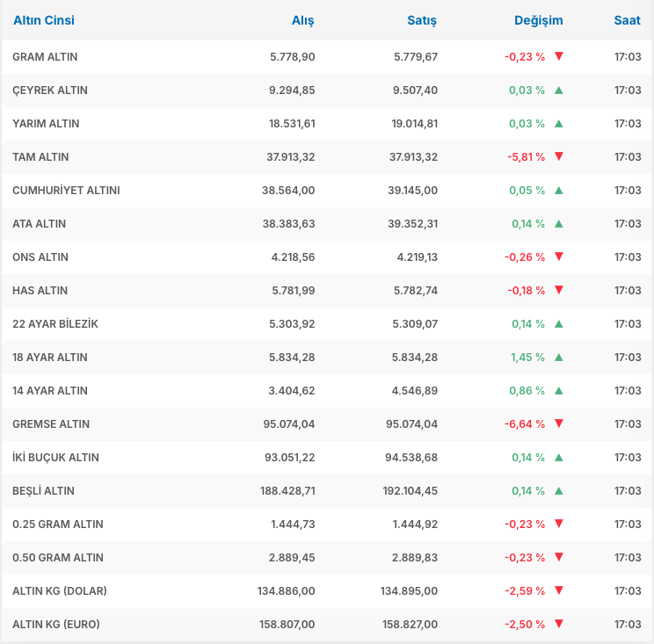Click the red down arrow for GRAM ALTIN
The height and width of the screenshot is (644, 654).
click(x=558, y=56)
